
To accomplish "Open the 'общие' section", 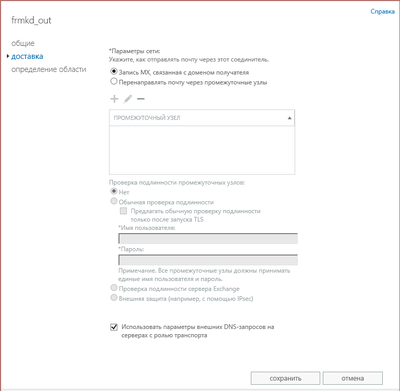I will pos(23,43).
